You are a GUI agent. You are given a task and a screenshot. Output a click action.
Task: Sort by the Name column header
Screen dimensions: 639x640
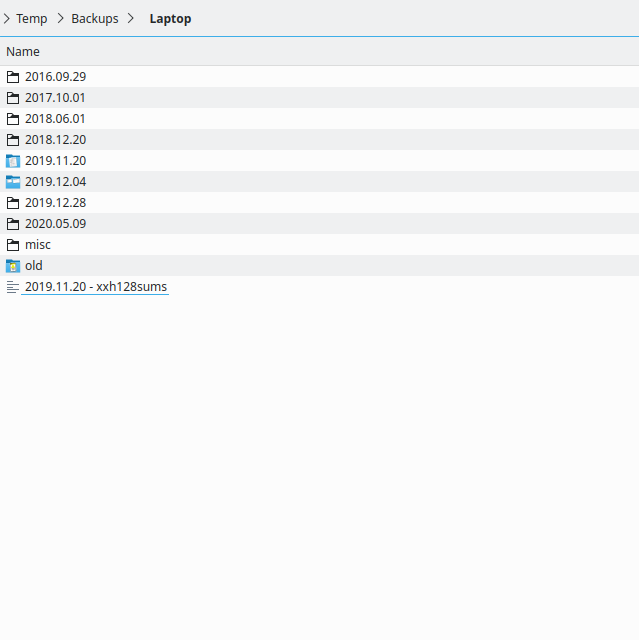tap(23, 52)
